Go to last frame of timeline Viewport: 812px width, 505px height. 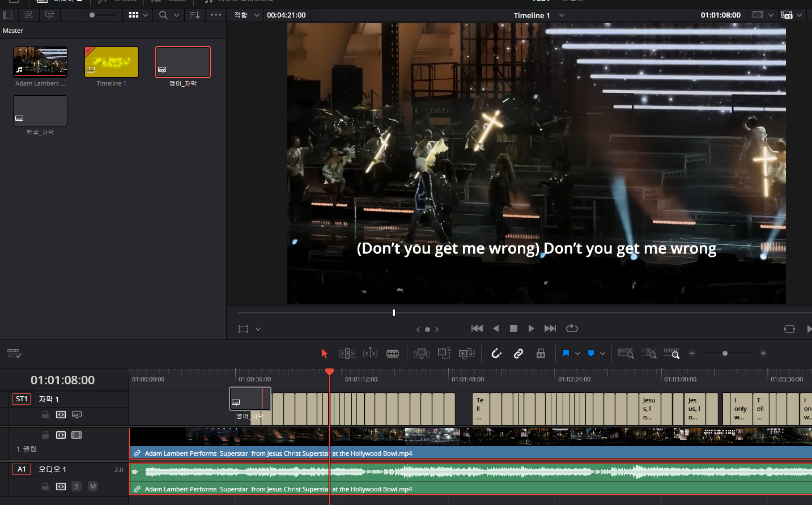point(550,328)
